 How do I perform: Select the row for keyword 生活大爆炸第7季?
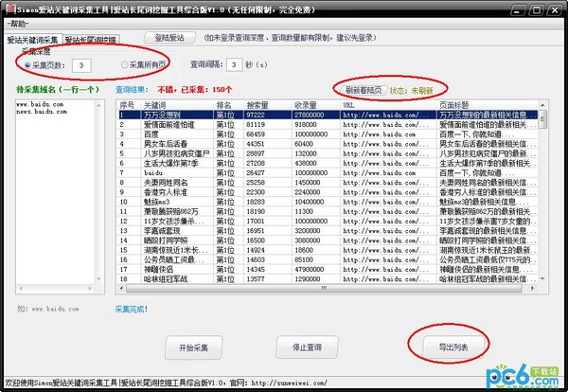pos(328,164)
